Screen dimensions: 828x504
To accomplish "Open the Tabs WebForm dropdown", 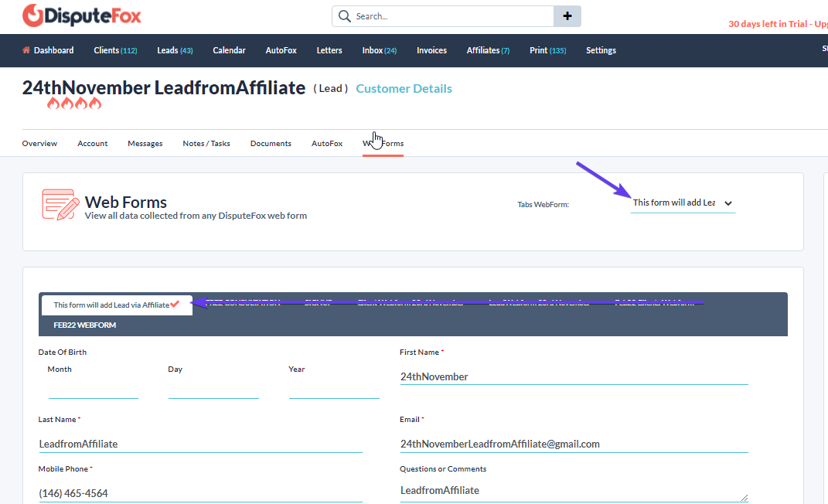I will (683, 203).
